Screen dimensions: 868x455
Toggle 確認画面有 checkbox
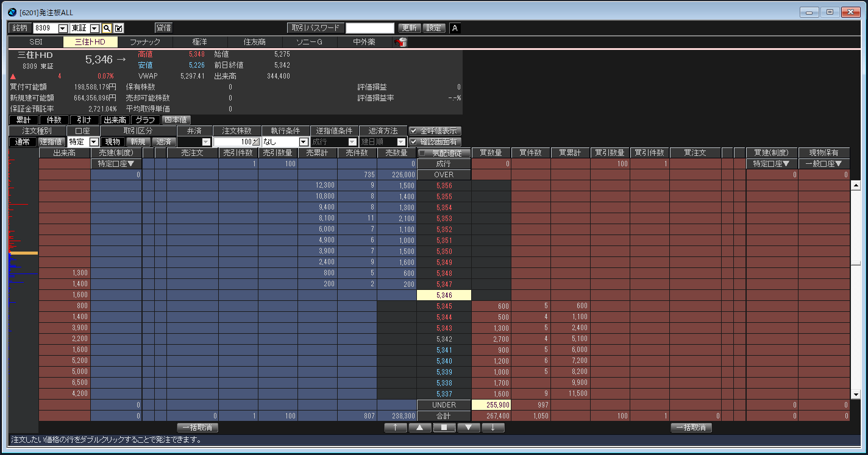[x=413, y=142]
